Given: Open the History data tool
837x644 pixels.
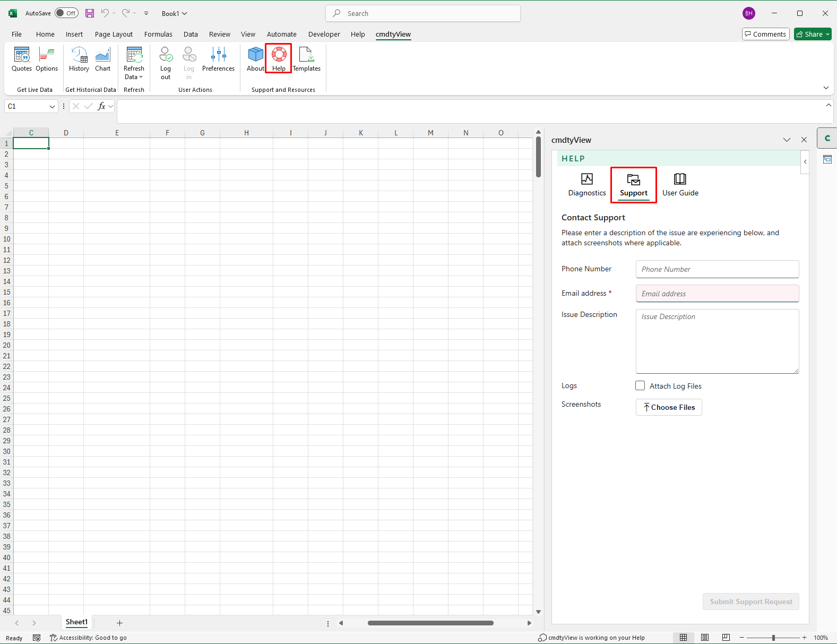Looking at the screenshot, I should 79,59.
